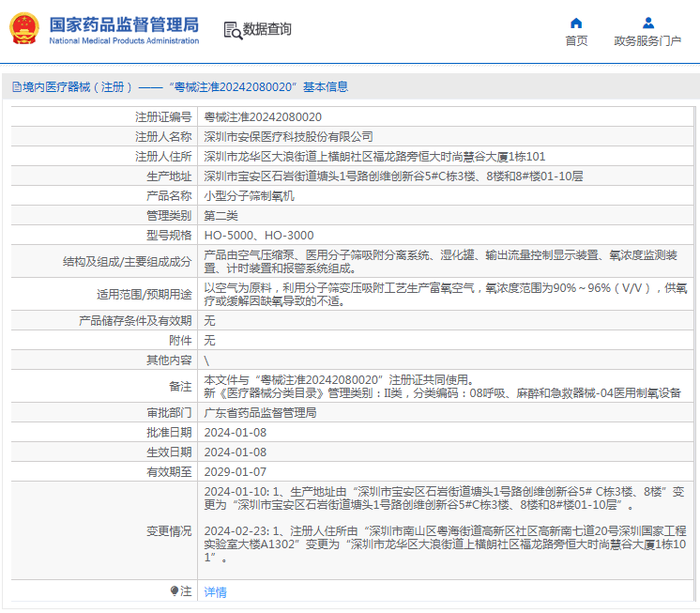
Task: Click the 有效期至 row label
Action: pyautogui.click(x=169, y=471)
